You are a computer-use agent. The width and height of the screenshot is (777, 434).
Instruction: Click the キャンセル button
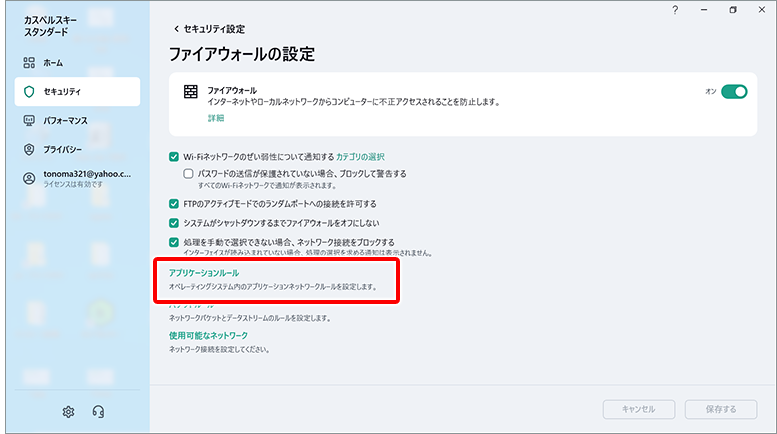(639, 409)
